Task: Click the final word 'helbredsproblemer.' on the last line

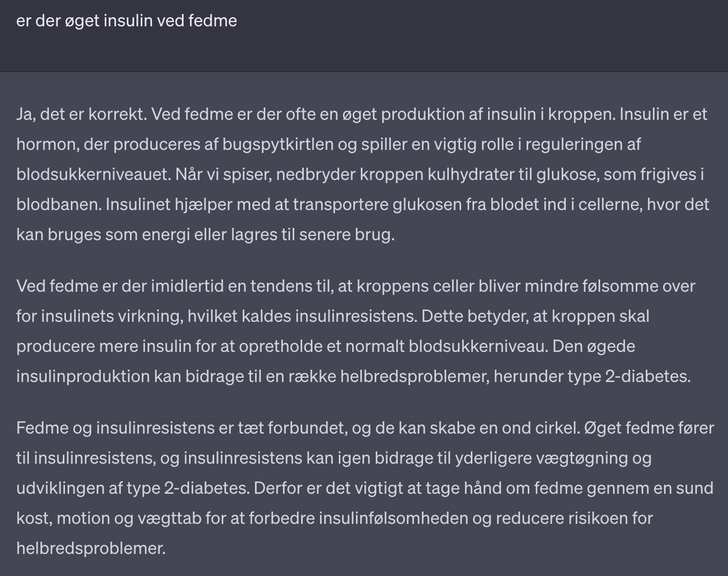Action: (x=91, y=548)
